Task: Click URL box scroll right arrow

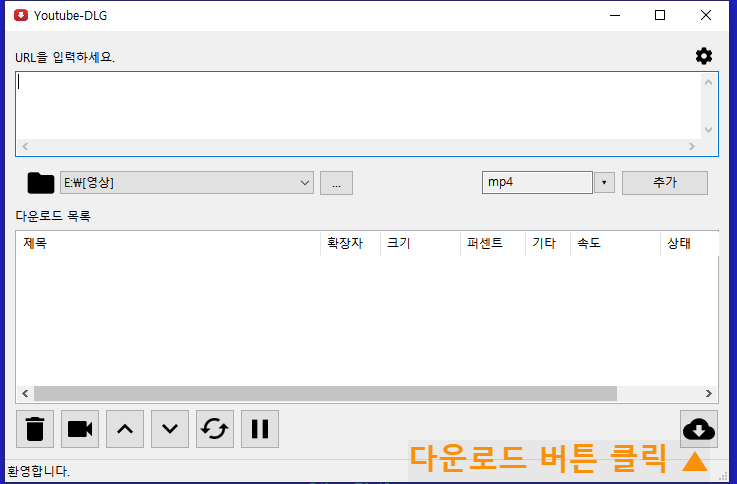Action: 691,147
